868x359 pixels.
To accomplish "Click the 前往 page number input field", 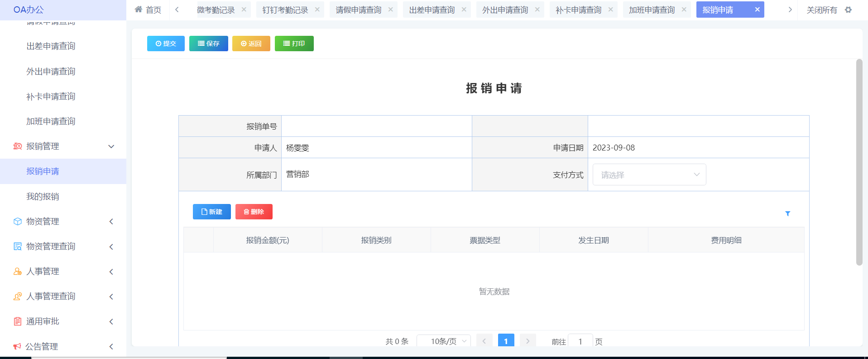I will 580,341.
